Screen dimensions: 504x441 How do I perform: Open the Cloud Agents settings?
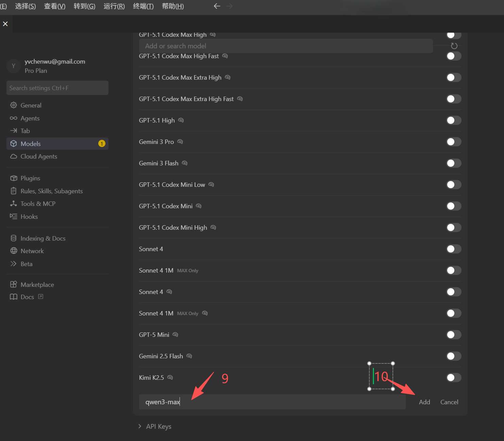coord(38,156)
